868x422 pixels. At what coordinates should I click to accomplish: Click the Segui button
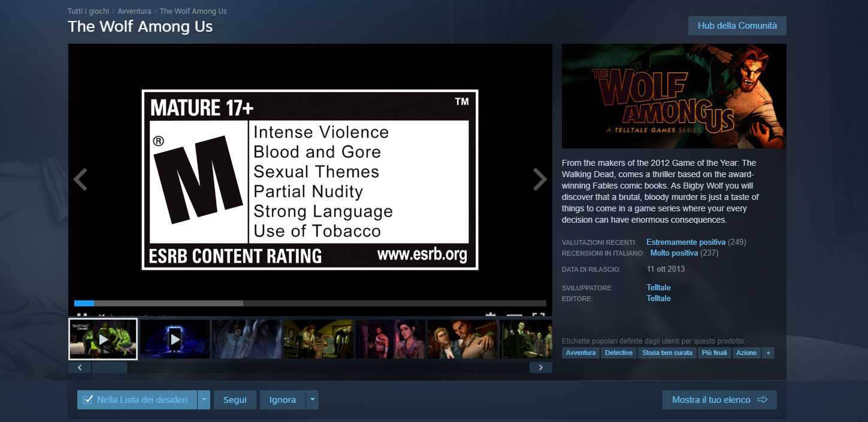pos(235,400)
